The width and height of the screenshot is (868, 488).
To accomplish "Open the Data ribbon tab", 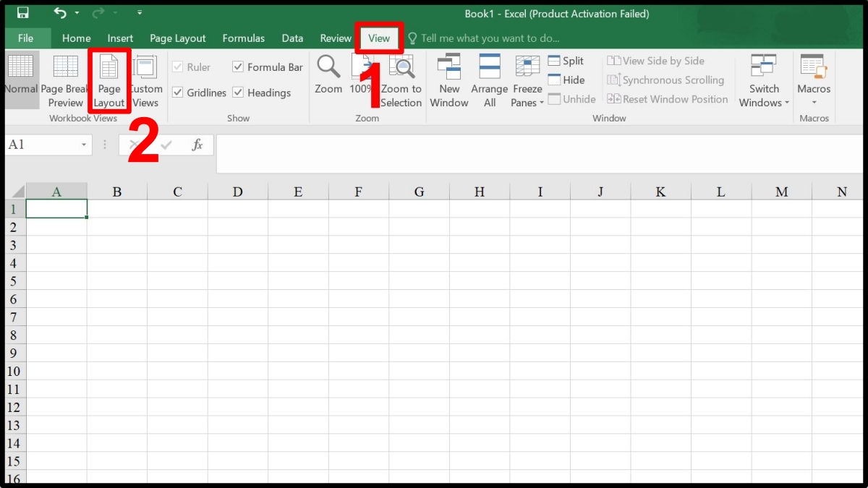I will click(292, 38).
